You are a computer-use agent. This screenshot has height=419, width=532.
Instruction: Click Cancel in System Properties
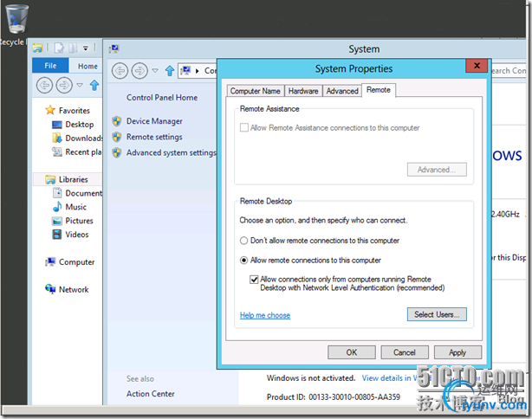405,352
